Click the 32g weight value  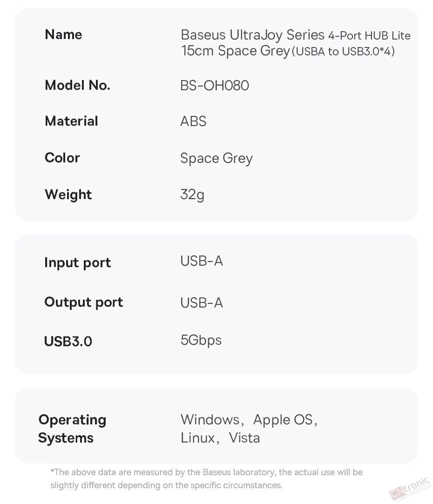point(192,195)
